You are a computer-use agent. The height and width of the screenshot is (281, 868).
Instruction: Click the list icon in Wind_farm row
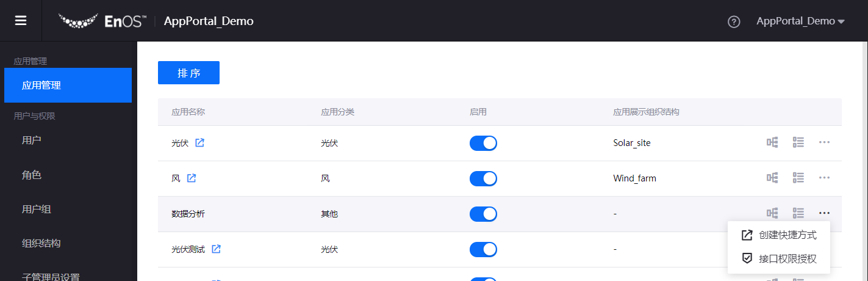[798, 178]
